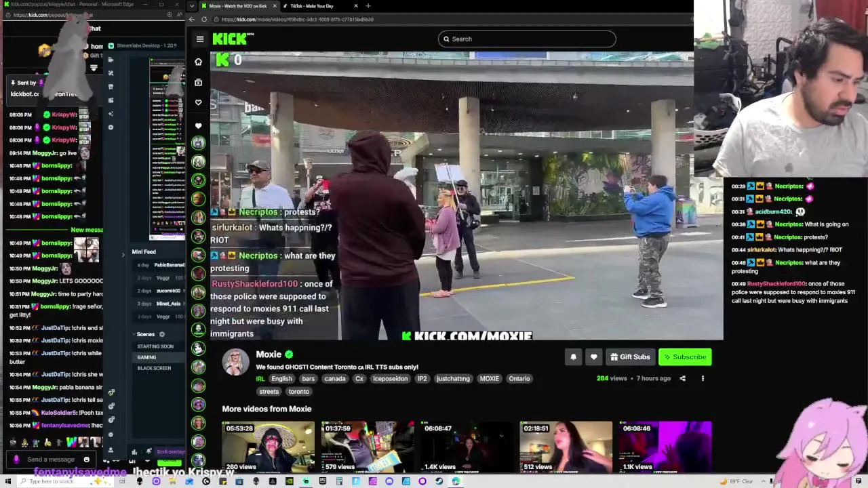Click the share icon next to 7 hours ago
Viewport: 868px width, 488px height.
click(683, 378)
